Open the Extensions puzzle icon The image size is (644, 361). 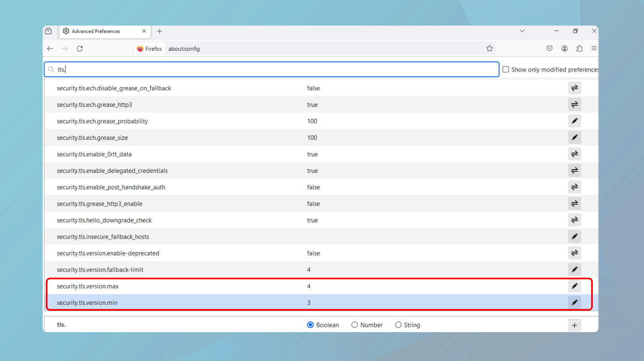pos(579,49)
